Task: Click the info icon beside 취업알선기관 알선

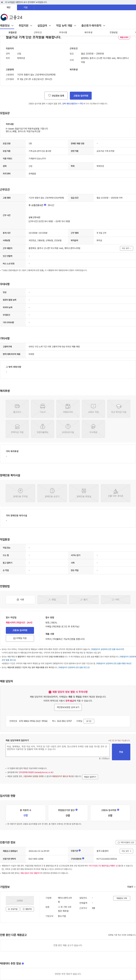Action: pyautogui.click(x=76, y=810)
